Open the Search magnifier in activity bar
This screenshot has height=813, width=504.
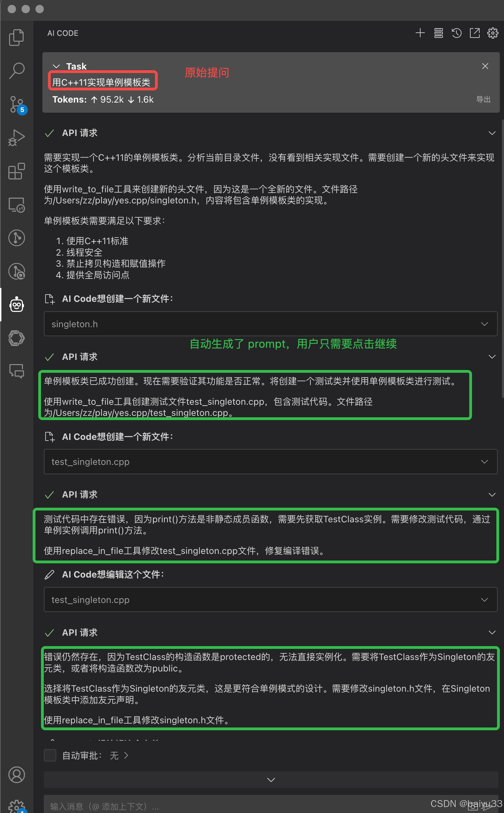tap(16, 71)
